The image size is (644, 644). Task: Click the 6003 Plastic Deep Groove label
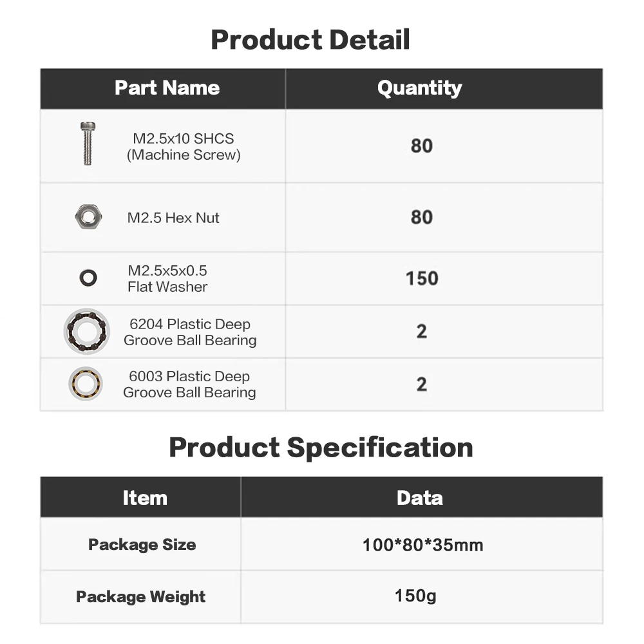click(189, 384)
